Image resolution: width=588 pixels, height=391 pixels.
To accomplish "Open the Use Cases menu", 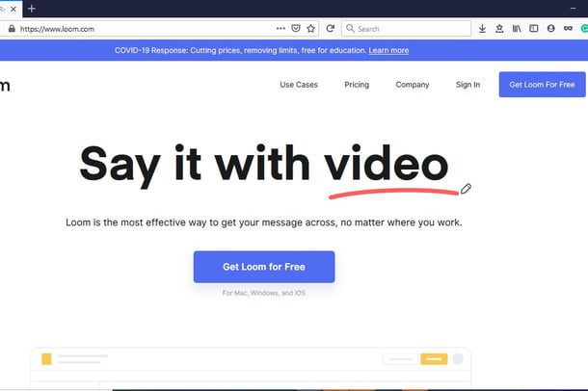I will point(299,85).
